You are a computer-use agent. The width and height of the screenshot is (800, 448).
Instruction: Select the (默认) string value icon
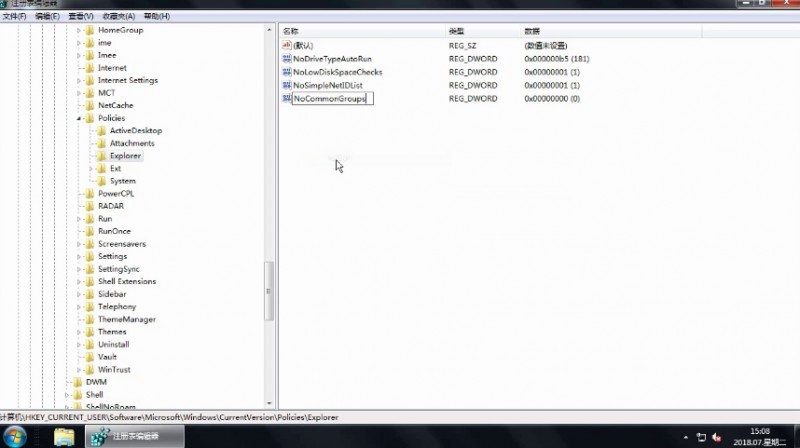[286, 46]
